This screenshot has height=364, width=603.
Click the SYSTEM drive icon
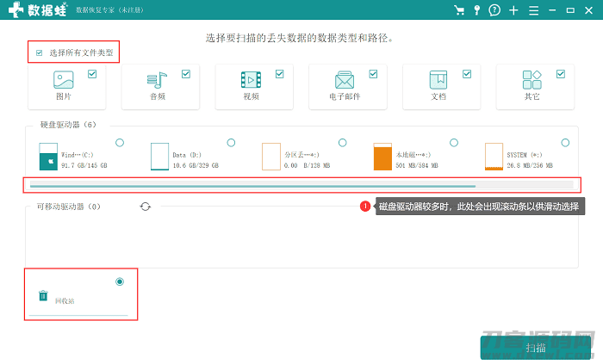(x=494, y=157)
